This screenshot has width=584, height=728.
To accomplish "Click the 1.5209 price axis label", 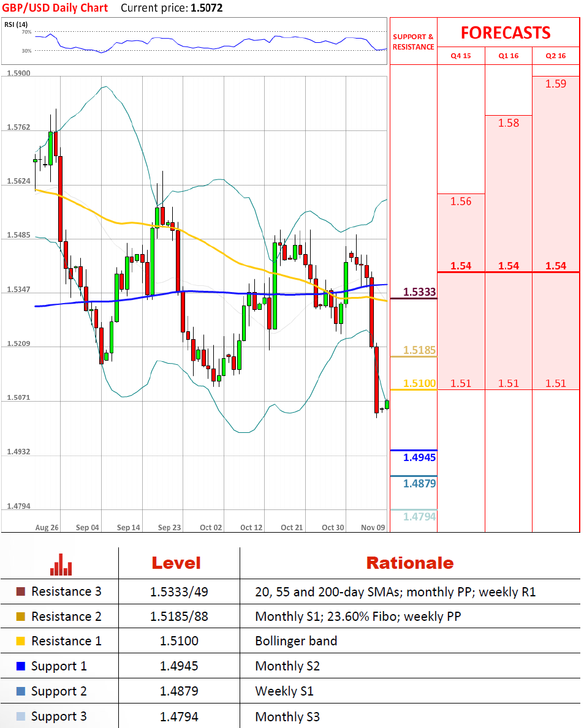I will tap(18, 343).
